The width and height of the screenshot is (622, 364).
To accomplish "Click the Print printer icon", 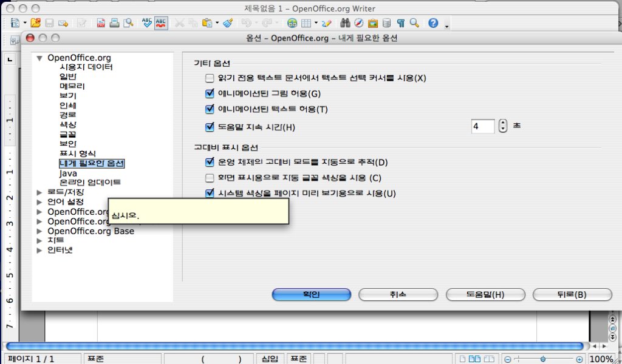I will coord(114,23).
